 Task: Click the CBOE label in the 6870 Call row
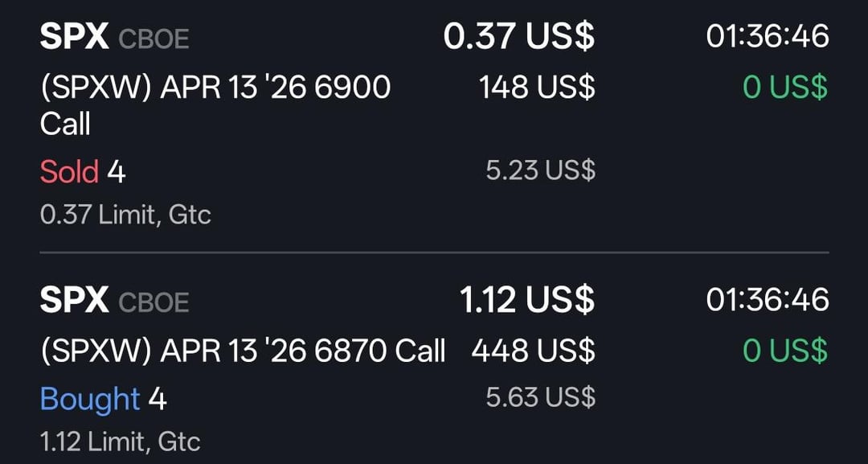coord(154,302)
